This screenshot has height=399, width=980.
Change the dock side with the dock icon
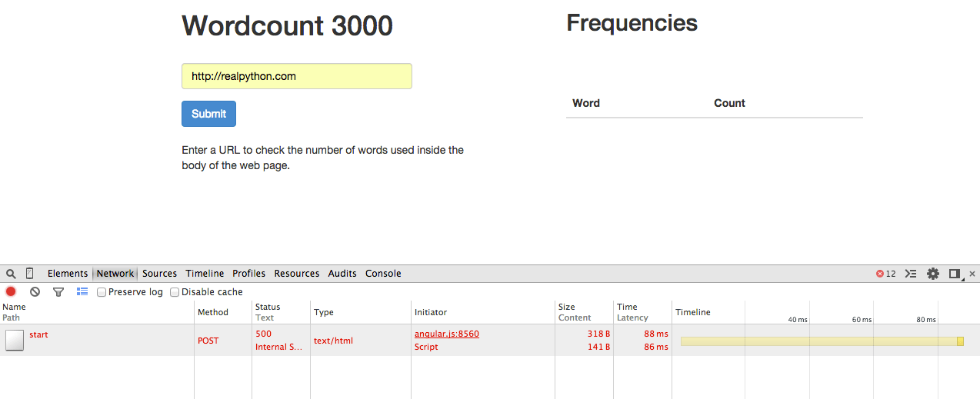[x=955, y=274]
